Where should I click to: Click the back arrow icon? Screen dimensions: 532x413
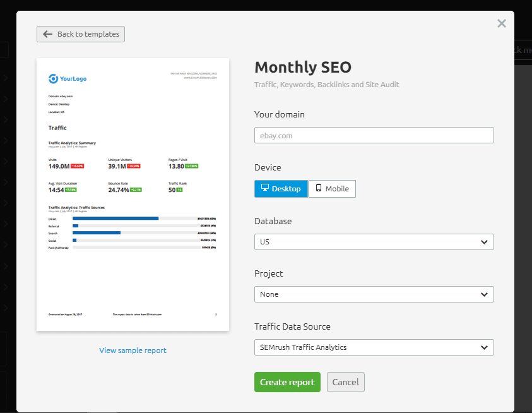[x=48, y=34]
